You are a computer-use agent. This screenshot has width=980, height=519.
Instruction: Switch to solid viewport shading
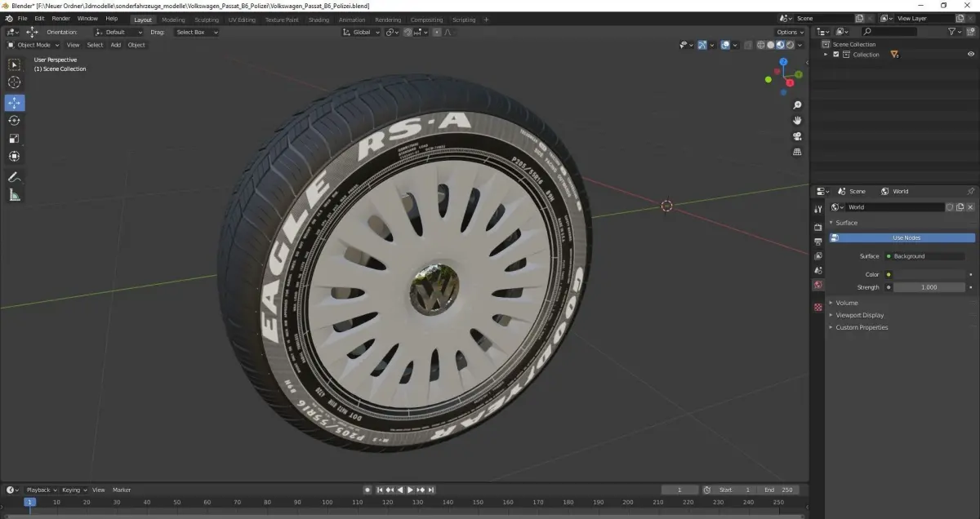(x=771, y=45)
